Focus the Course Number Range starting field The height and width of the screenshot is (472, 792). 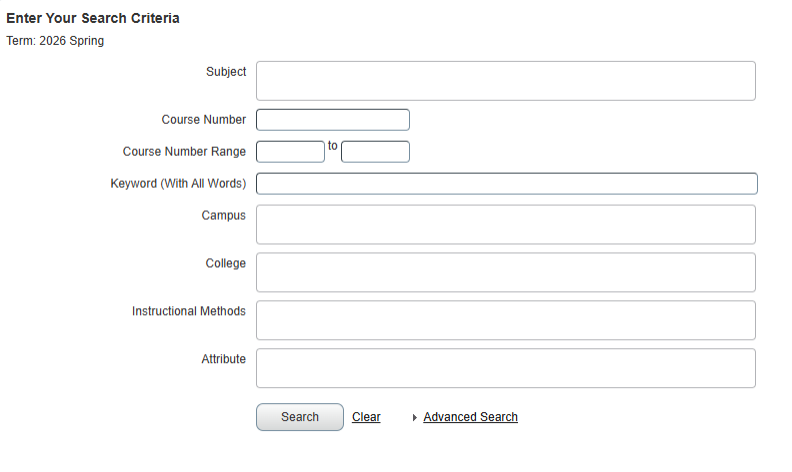[290, 152]
